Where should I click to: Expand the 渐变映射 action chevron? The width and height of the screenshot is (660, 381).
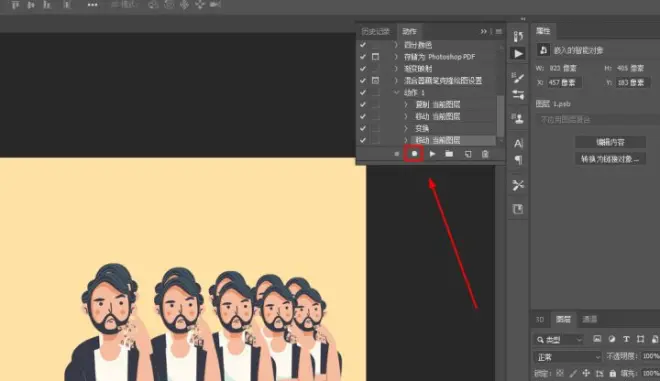[396, 69]
